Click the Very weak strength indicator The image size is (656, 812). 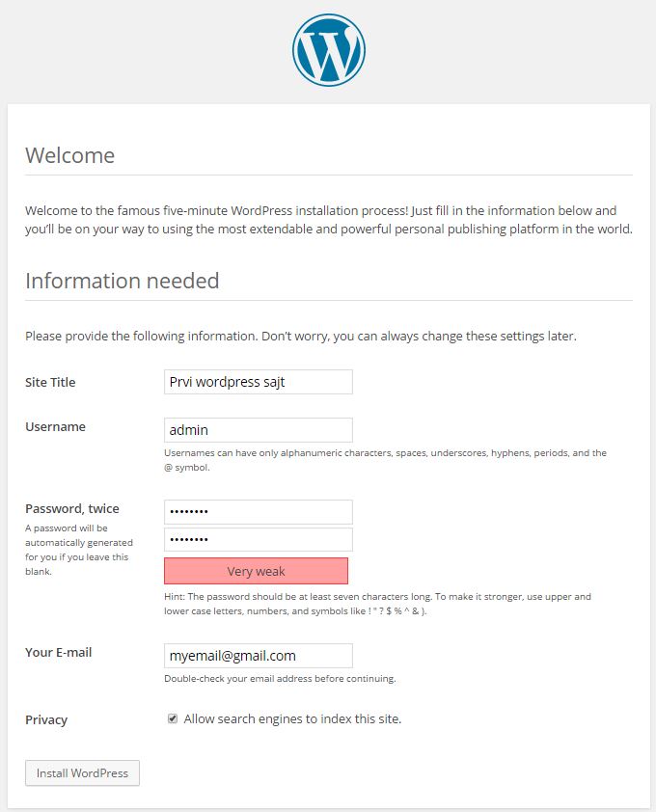point(256,571)
